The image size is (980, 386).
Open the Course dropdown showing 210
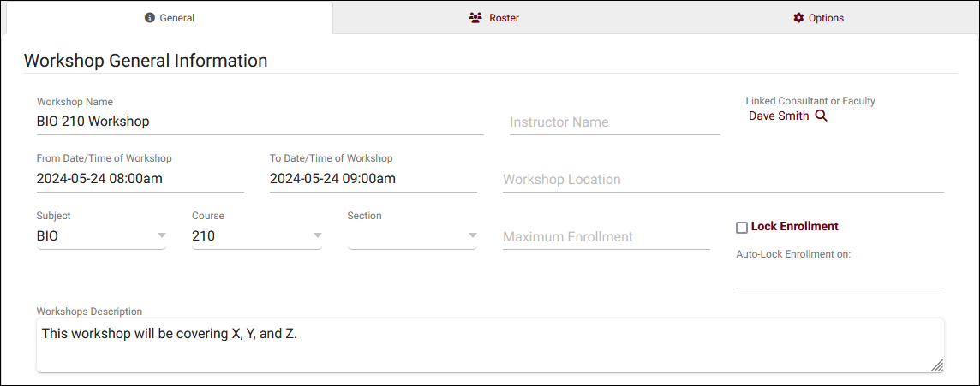coord(317,236)
